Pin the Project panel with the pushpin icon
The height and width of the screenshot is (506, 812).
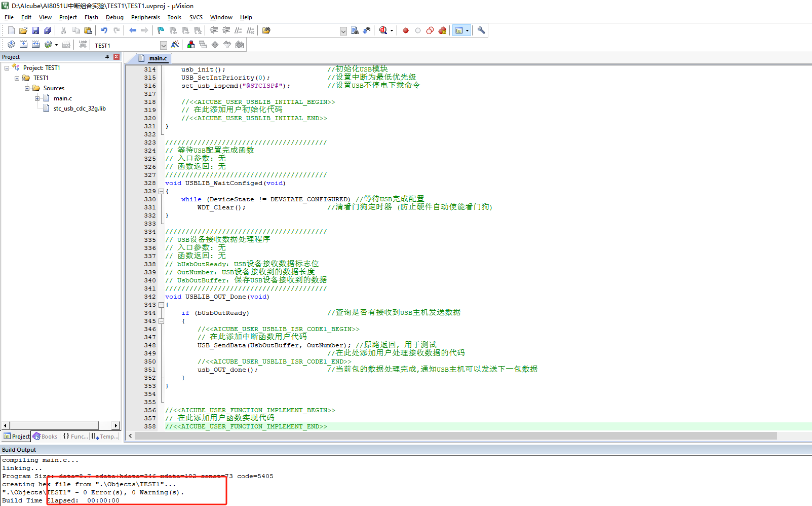107,57
